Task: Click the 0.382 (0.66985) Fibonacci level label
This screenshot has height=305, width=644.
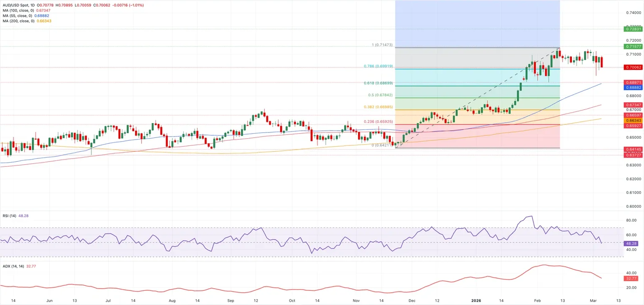Action: point(378,107)
